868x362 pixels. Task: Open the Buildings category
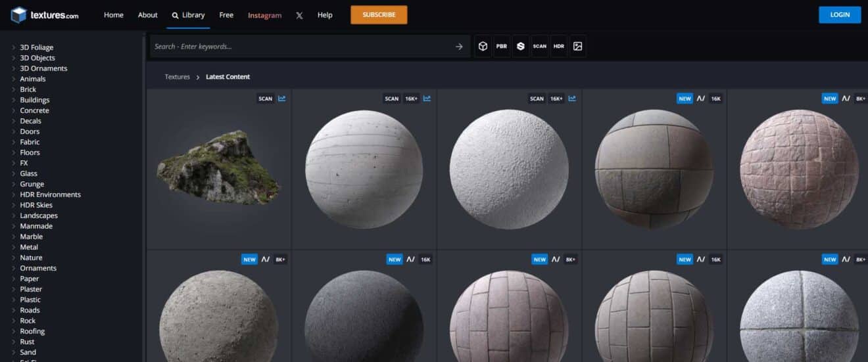35,100
